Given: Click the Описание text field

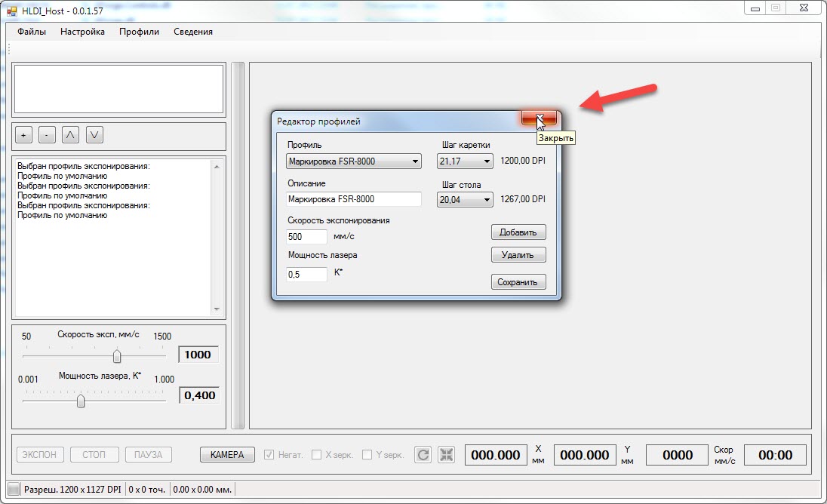Looking at the screenshot, I should [x=353, y=199].
